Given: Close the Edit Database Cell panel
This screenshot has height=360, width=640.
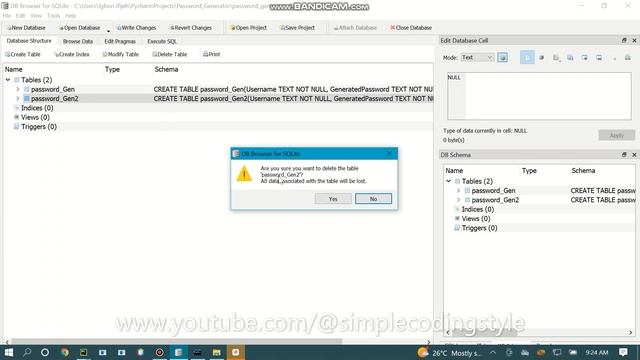Looking at the screenshot, I should tap(634, 40).
